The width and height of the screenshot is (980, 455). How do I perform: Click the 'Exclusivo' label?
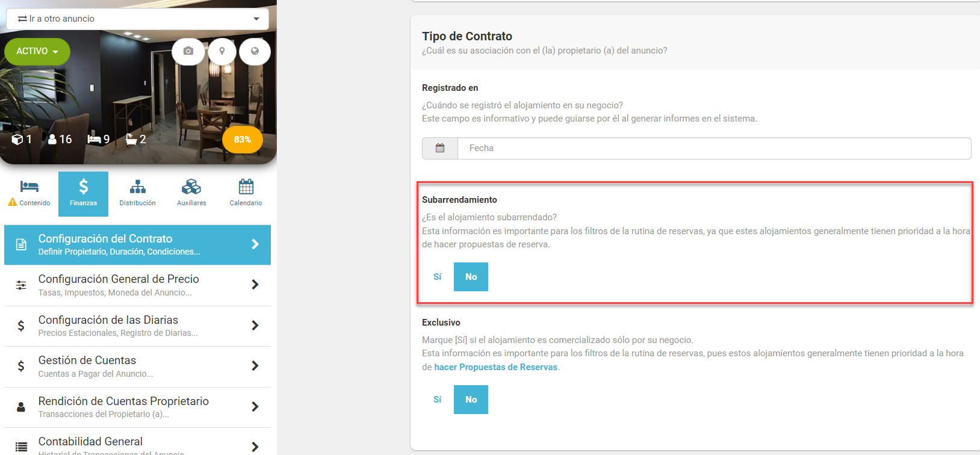tap(441, 323)
